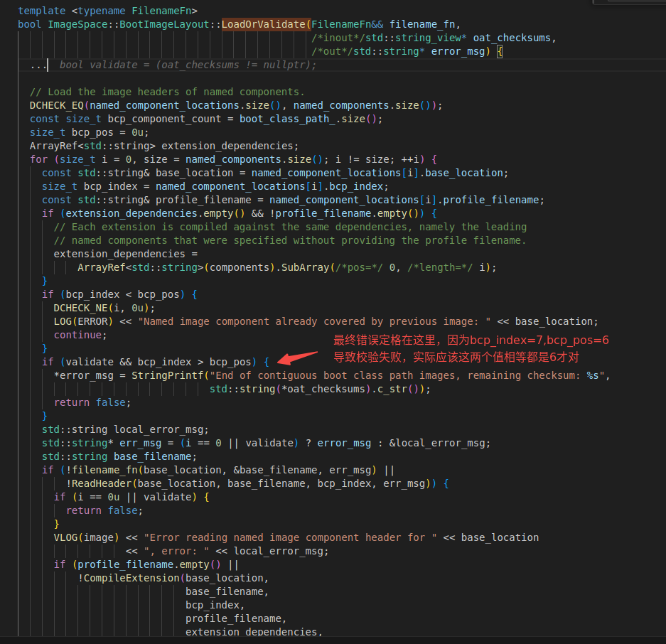This screenshot has height=644, width=666.
Task: Click the 'filename_fn,' parameter in the signature
Action: click(425, 25)
